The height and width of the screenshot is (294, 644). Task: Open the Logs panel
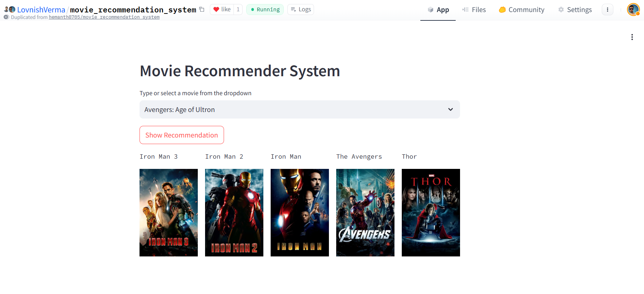coord(301,9)
